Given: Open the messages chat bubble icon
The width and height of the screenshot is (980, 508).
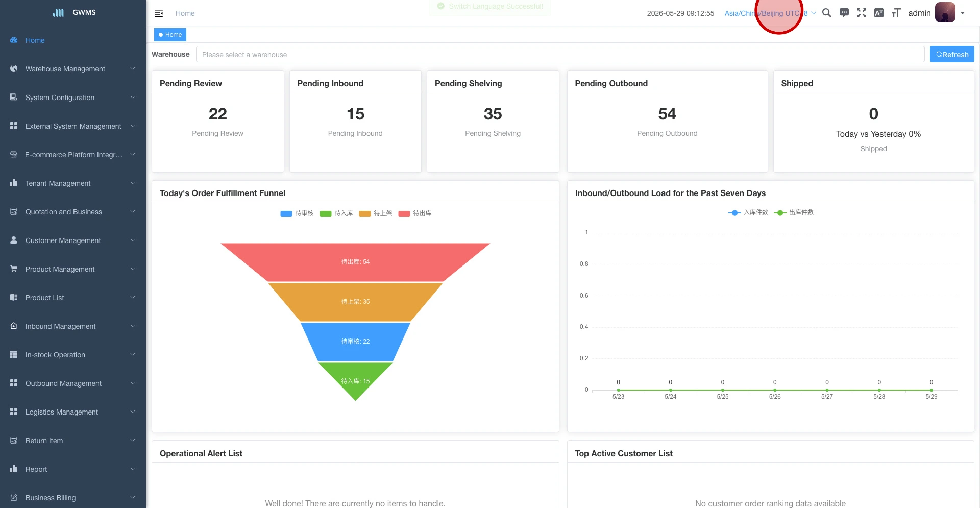Looking at the screenshot, I should tap(844, 13).
